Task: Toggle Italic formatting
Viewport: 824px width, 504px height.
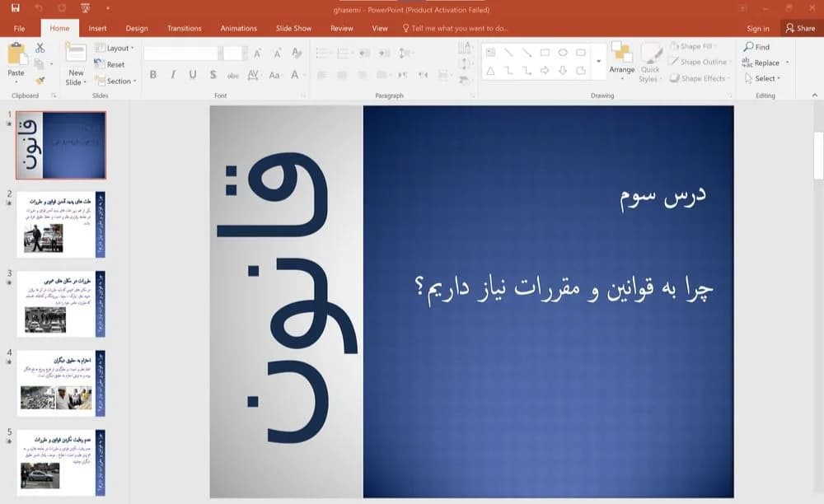Action: tap(173, 75)
